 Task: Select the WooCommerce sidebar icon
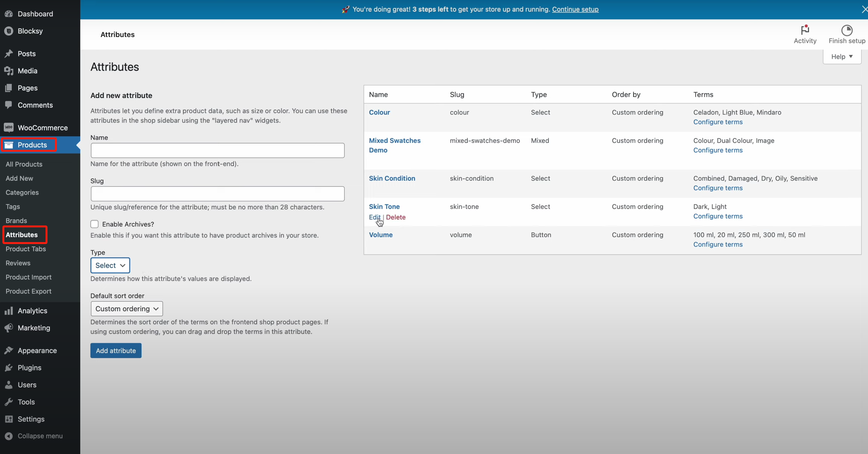[9, 127]
